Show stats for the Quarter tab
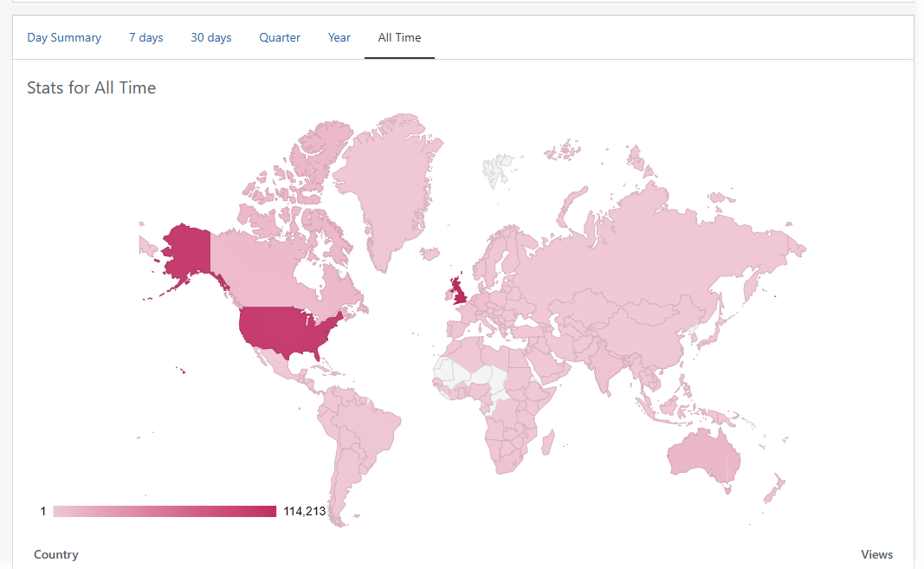 coord(280,37)
